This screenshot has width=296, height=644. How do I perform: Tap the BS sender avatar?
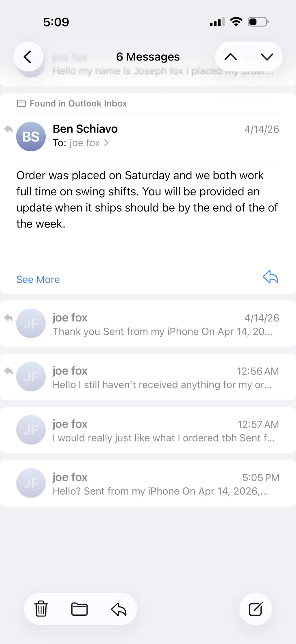(x=31, y=137)
